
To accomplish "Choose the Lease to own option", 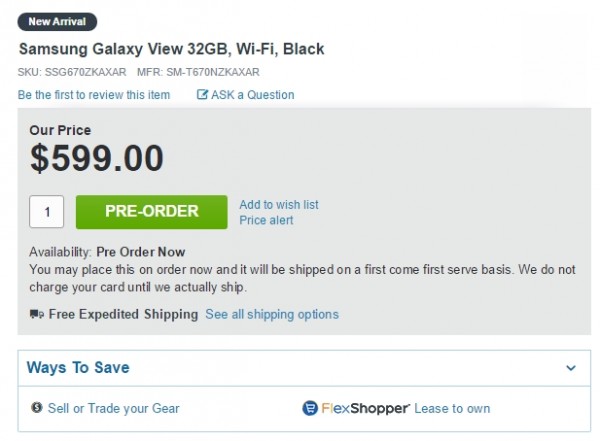I will pos(453,408).
